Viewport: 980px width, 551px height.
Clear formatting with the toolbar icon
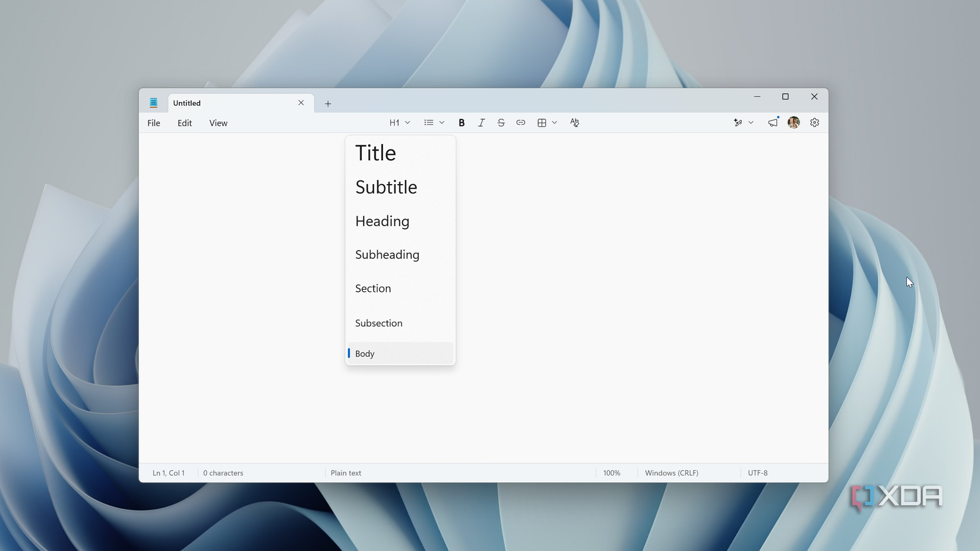[x=574, y=123]
